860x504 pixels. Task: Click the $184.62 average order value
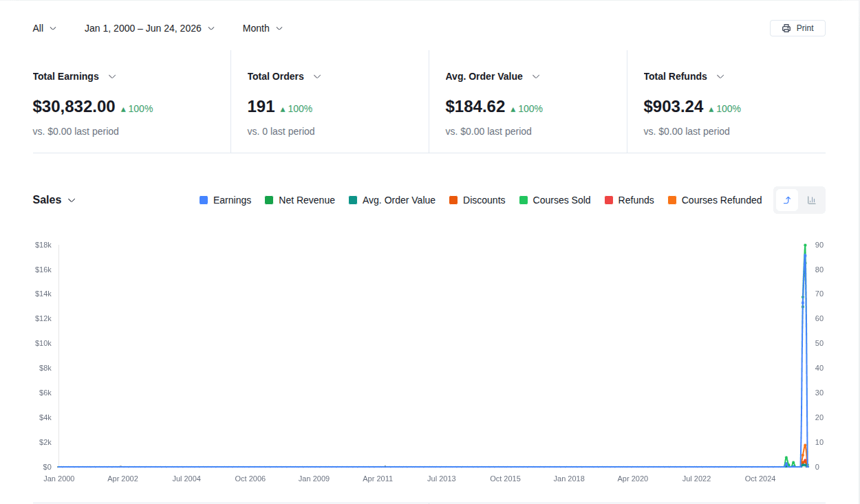(x=475, y=107)
